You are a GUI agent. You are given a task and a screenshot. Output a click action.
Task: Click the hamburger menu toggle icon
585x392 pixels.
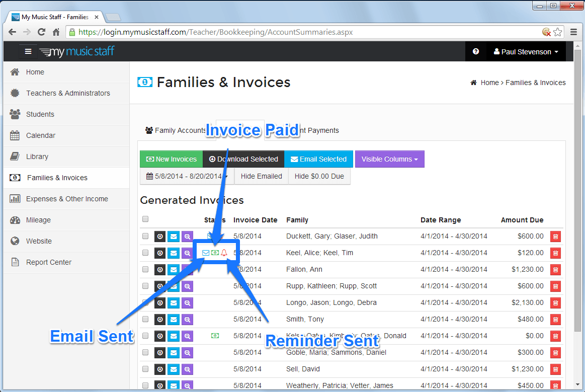(x=28, y=51)
